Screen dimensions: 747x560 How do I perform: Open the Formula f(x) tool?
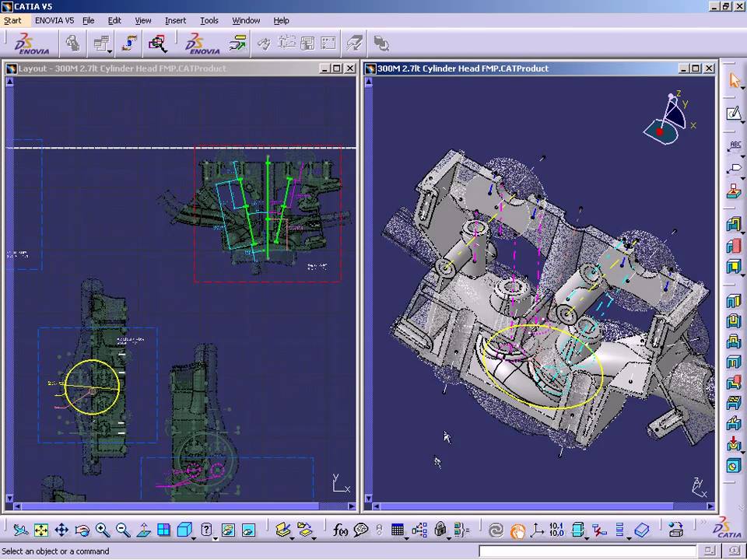pos(340,530)
